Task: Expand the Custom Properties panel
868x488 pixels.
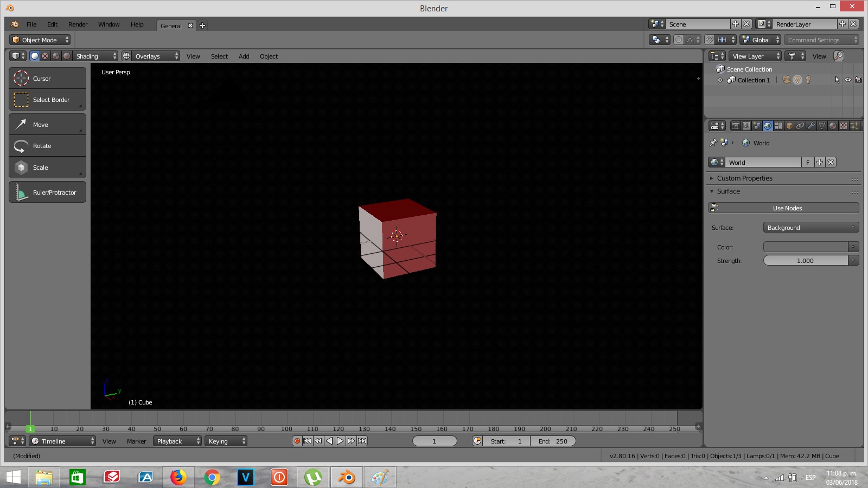Action: 744,178
